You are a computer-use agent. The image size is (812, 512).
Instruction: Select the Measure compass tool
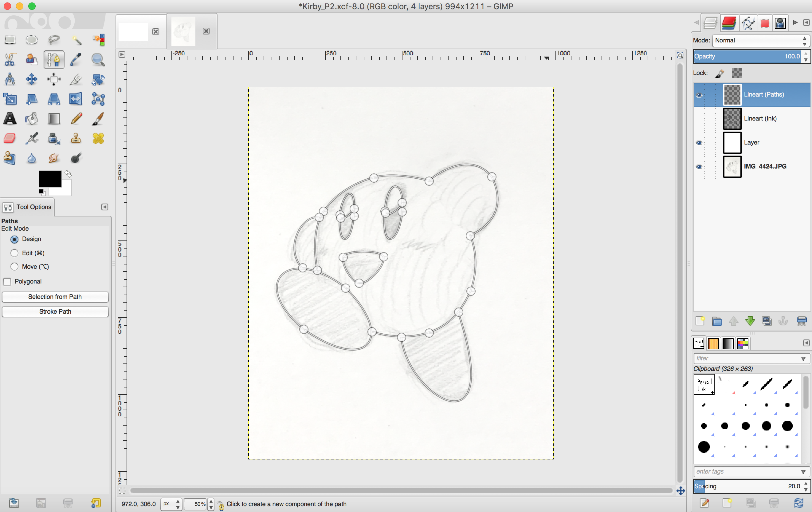(10, 79)
